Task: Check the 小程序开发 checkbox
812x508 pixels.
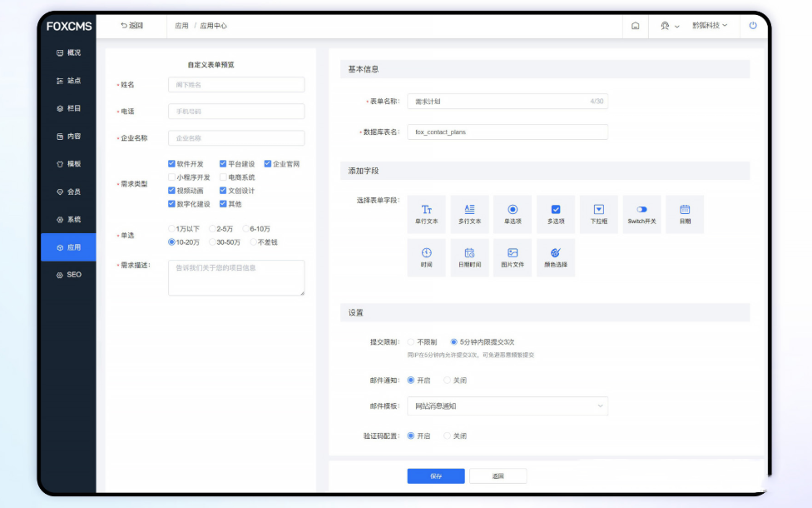Action: tap(172, 177)
